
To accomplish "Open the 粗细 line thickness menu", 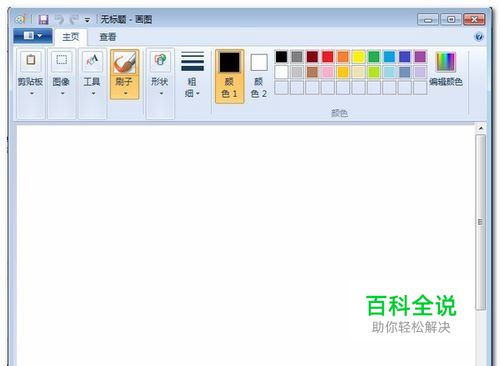I will [x=192, y=74].
